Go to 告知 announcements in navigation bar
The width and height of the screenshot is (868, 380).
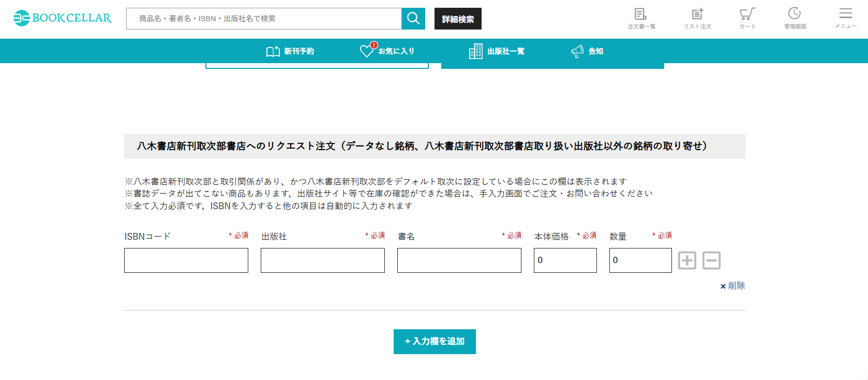point(587,51)
